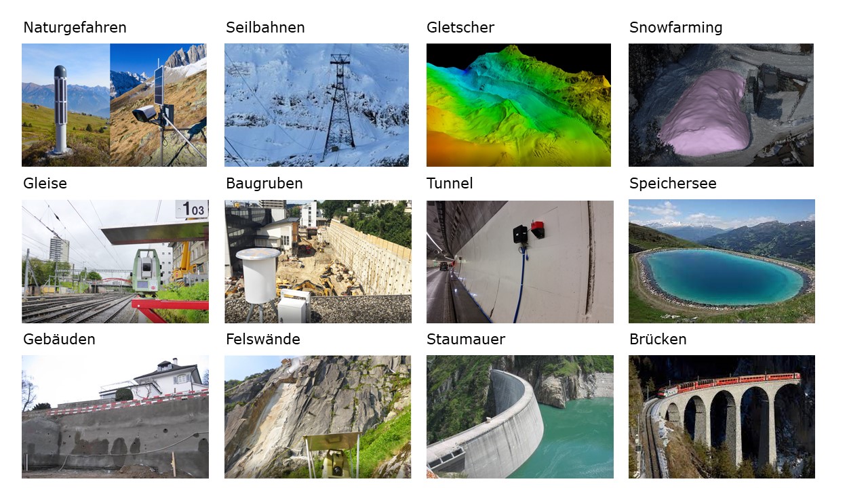
Task: Select the Gleise railway tracks photo
Action: click(x=115, y=262)
